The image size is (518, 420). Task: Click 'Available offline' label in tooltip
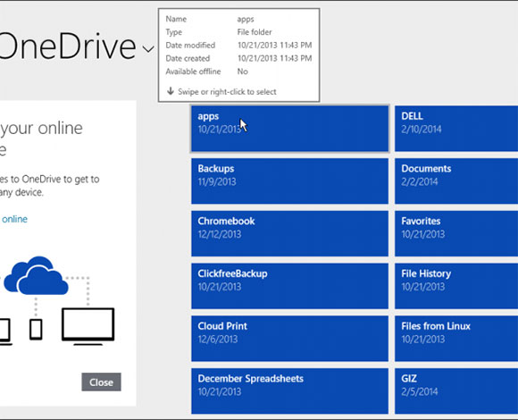(193, 71)
